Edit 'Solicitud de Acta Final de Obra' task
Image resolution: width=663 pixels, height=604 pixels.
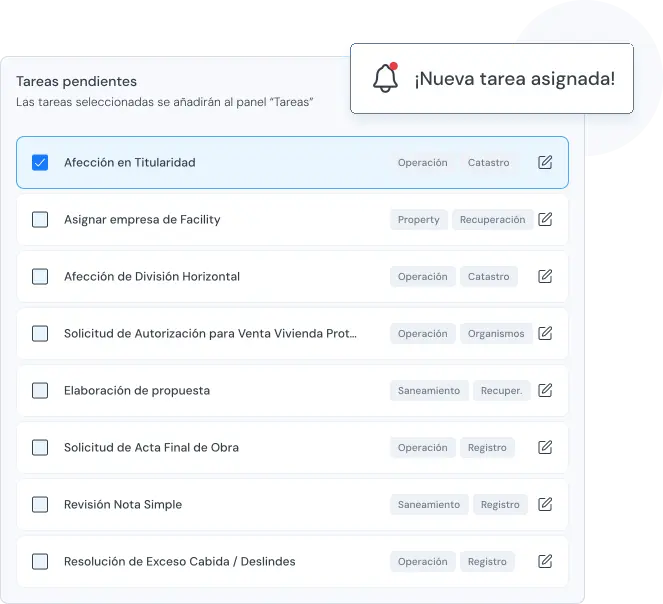coord(545,447)
